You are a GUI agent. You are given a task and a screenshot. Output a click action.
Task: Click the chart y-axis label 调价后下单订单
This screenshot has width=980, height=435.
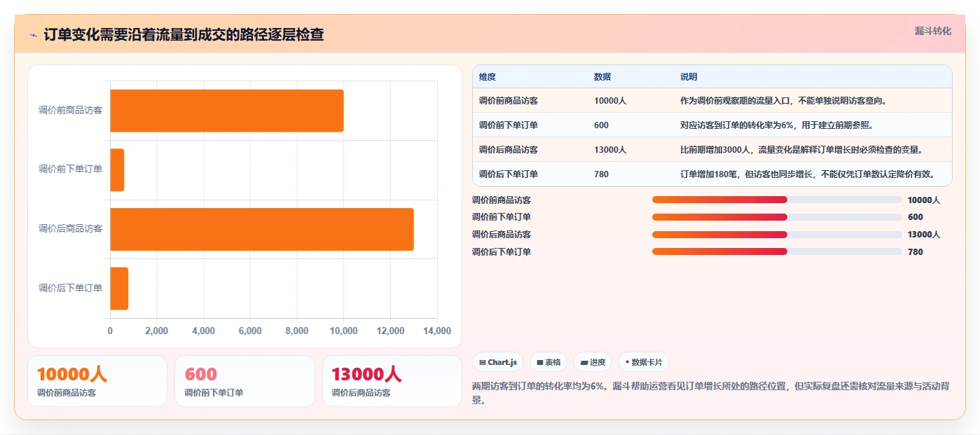(70, 288)
